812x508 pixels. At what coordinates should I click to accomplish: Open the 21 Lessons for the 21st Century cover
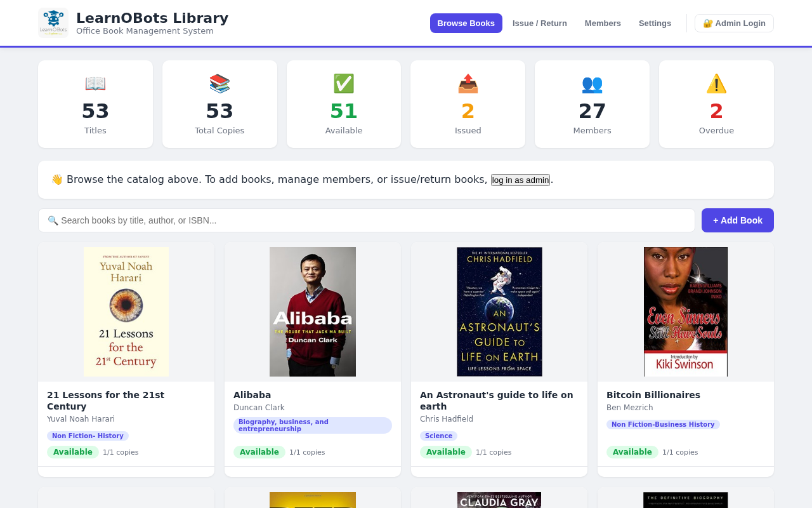[126, 312]
